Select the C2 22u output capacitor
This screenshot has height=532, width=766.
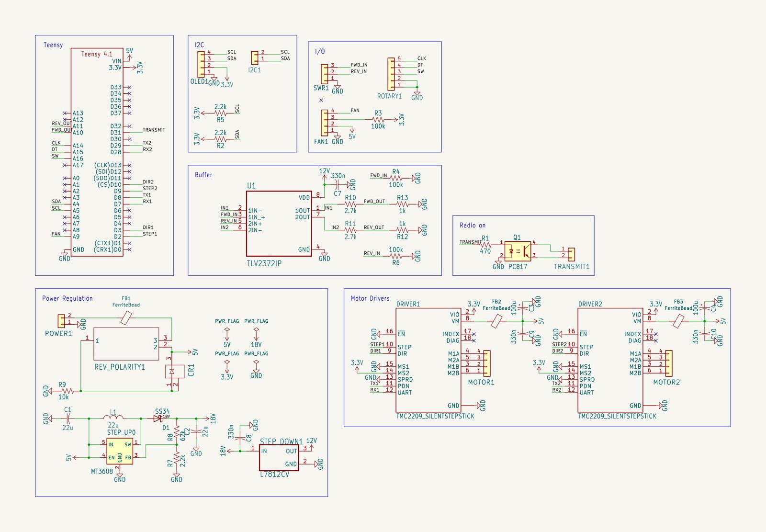(196, 431)
